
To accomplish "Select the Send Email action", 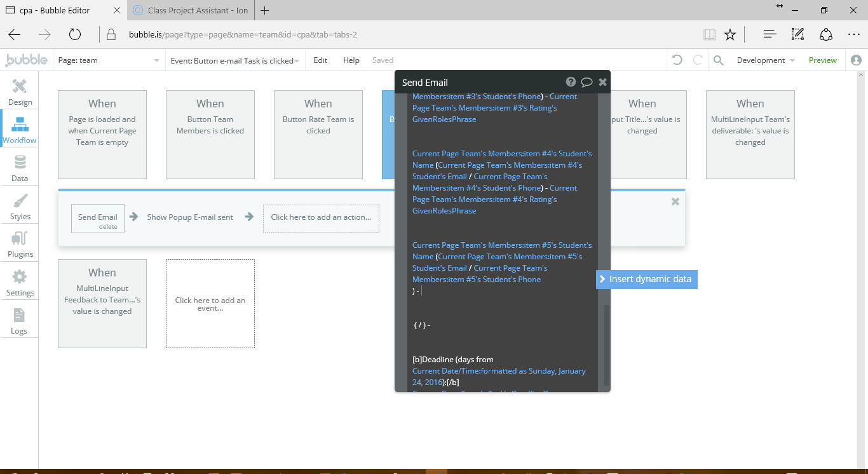I will pos(98,217).
